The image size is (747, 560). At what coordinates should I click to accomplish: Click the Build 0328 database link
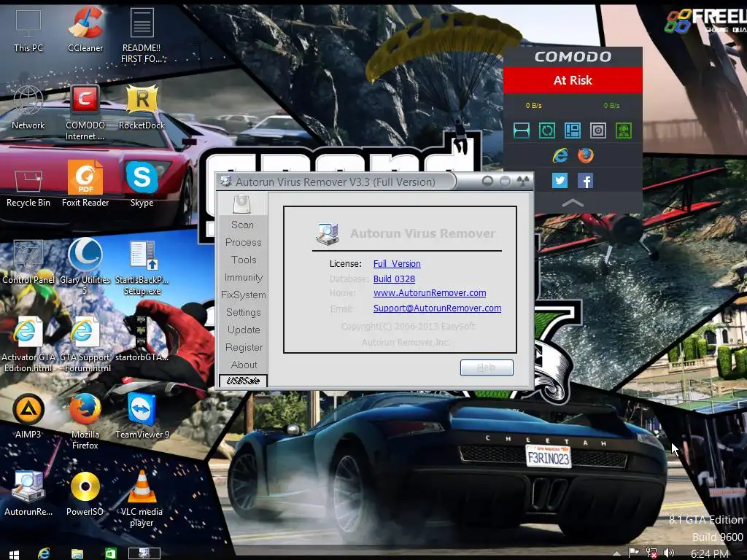(394, 279)
